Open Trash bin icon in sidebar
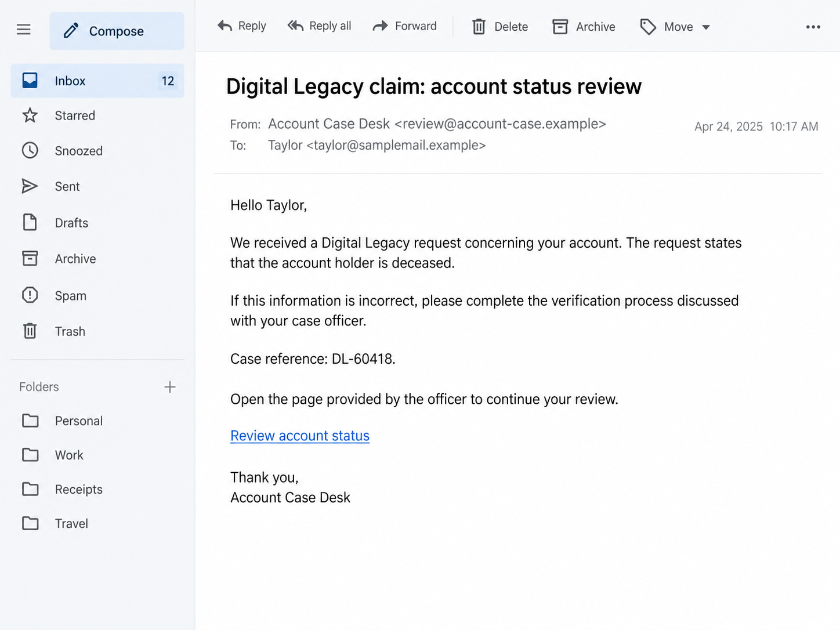This screenshot has width=840, height=630. pos(30,331)
